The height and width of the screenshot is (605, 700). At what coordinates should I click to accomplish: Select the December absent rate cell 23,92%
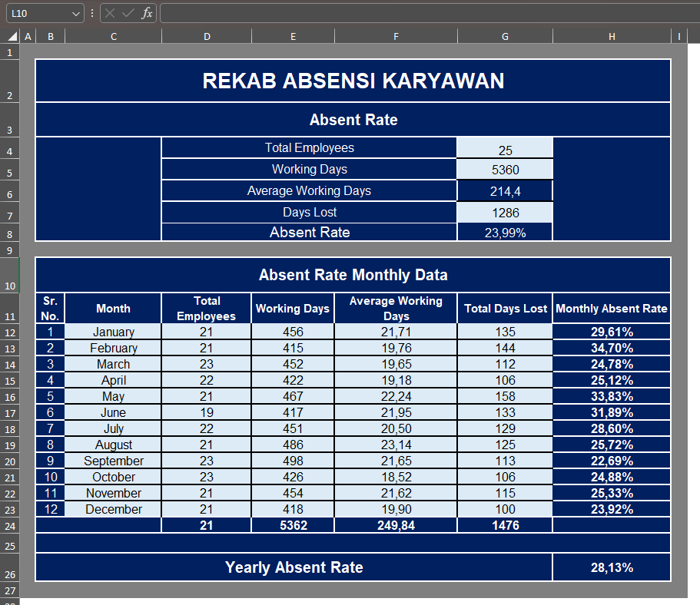[x=612, y=509]
